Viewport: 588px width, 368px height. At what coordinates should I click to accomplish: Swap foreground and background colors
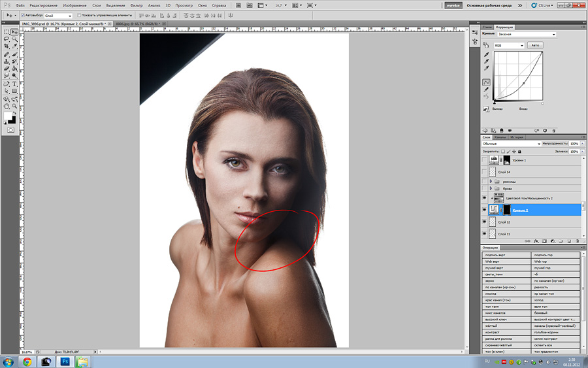[14, 113]
